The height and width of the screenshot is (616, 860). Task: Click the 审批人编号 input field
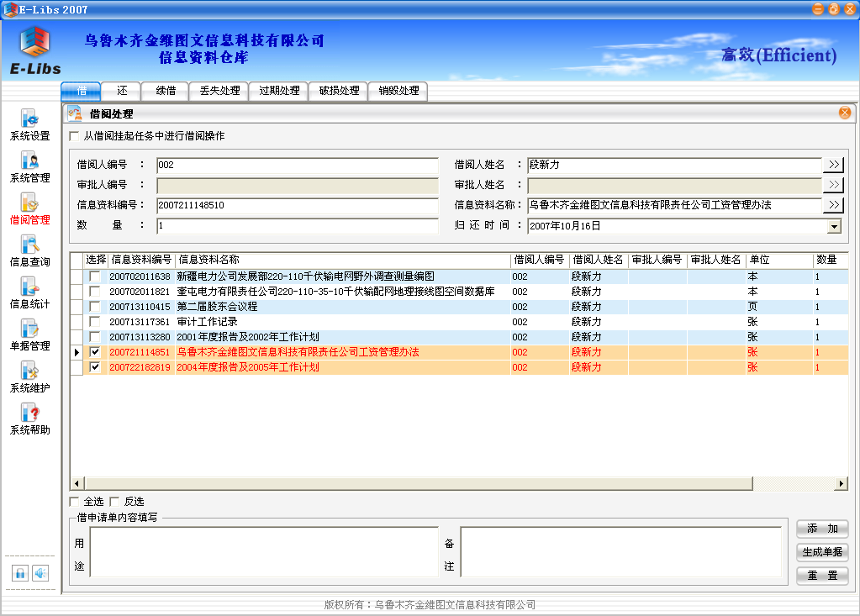[x=298, y=185]
